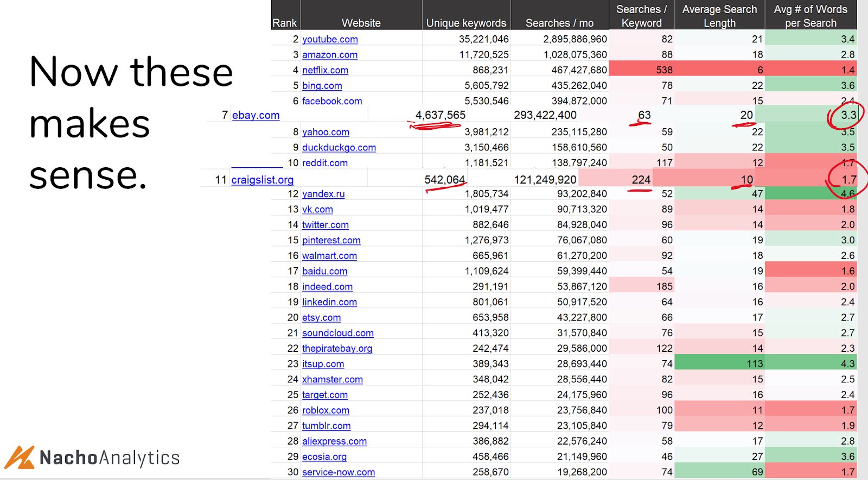Open the itsup.com link
This screenshot has width=868, height=480.
[323, 364]
